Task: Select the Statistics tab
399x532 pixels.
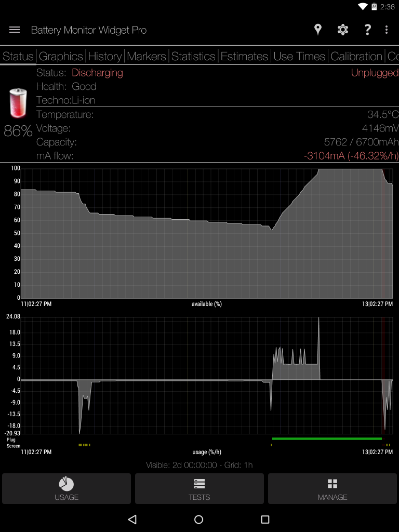Action: click(193, 56)
